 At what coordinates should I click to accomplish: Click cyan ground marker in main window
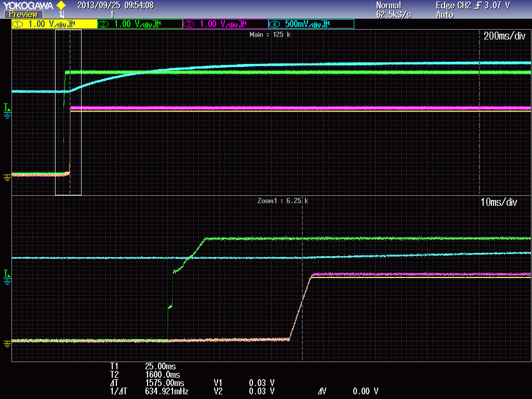(7, 115)
